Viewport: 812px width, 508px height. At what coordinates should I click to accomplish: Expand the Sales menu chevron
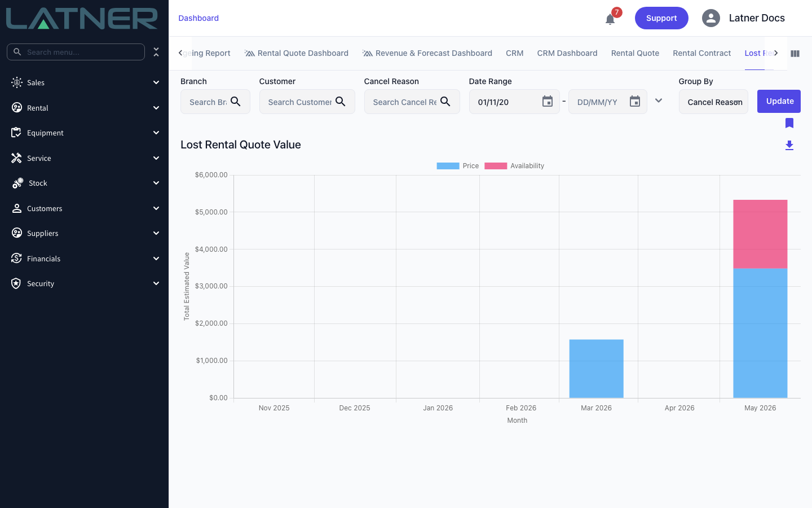[x=156, y=82]
